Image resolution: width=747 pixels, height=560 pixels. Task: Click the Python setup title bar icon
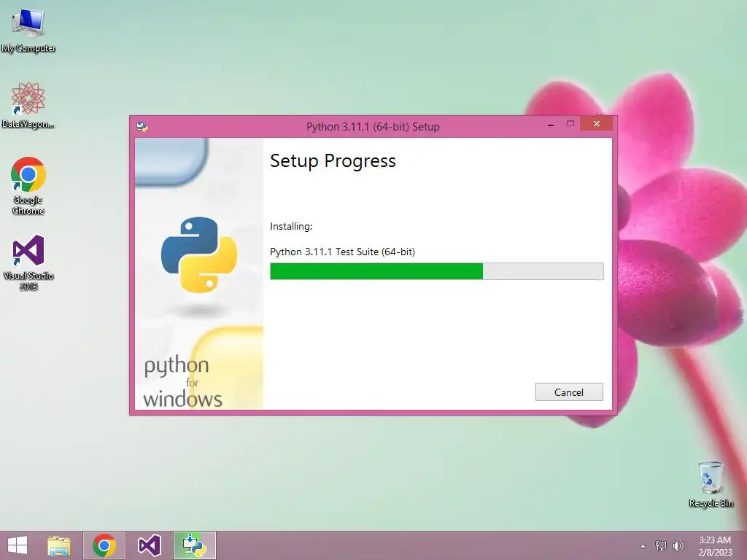142,126
